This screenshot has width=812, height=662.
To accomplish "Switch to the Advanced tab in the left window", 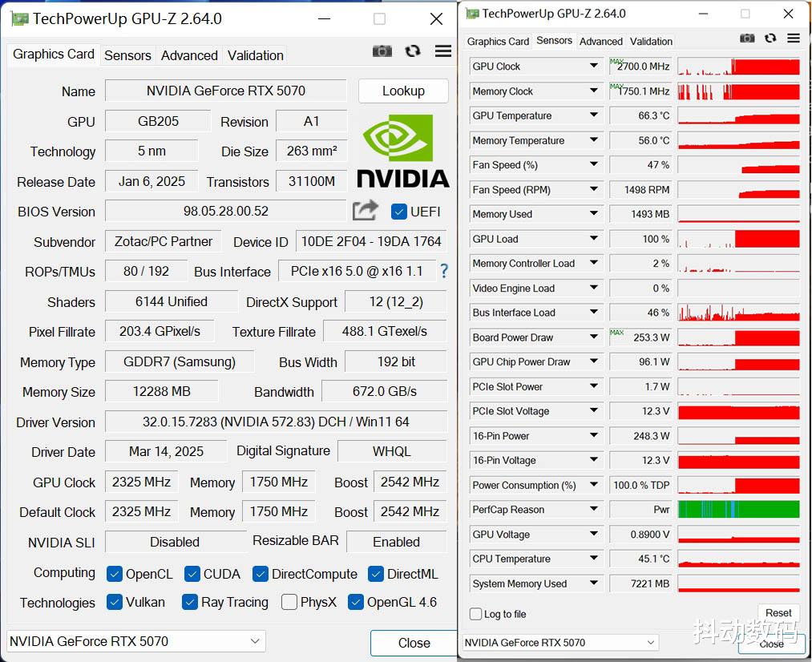I will click(189, 55).
